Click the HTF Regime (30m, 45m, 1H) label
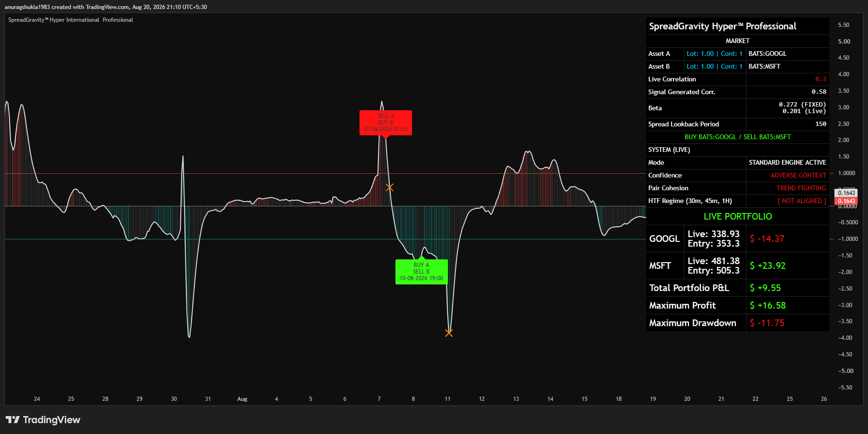 690,201
